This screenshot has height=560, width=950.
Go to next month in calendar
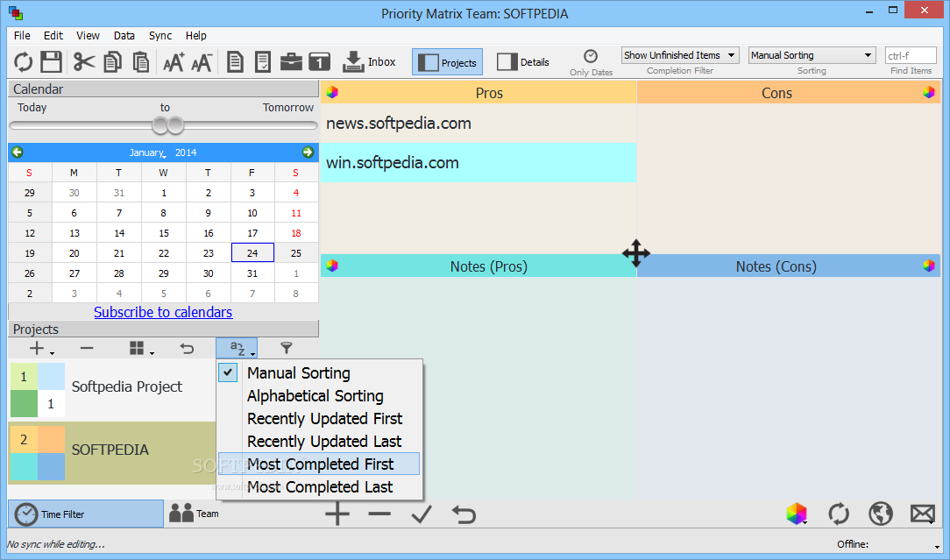[308, 152]
